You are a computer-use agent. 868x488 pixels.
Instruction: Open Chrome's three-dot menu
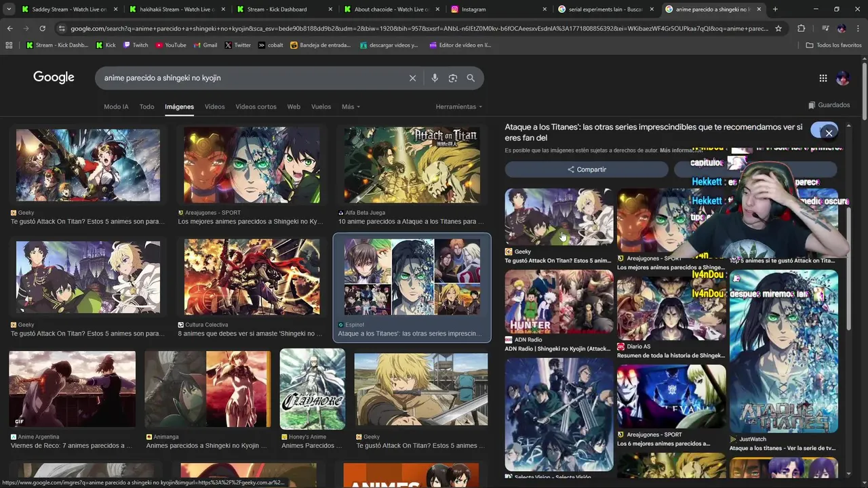[x=857, y=28]
